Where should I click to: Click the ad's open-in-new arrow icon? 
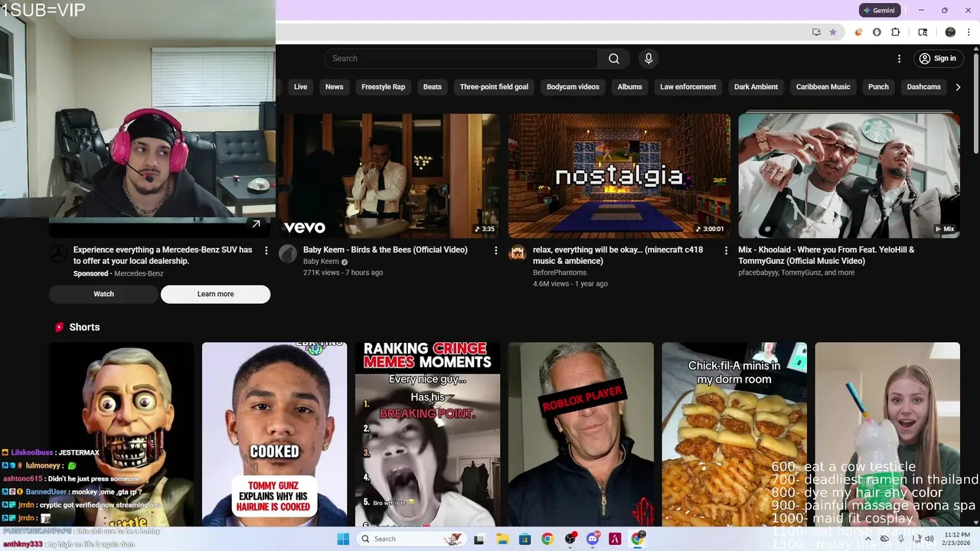click(256, 224)
